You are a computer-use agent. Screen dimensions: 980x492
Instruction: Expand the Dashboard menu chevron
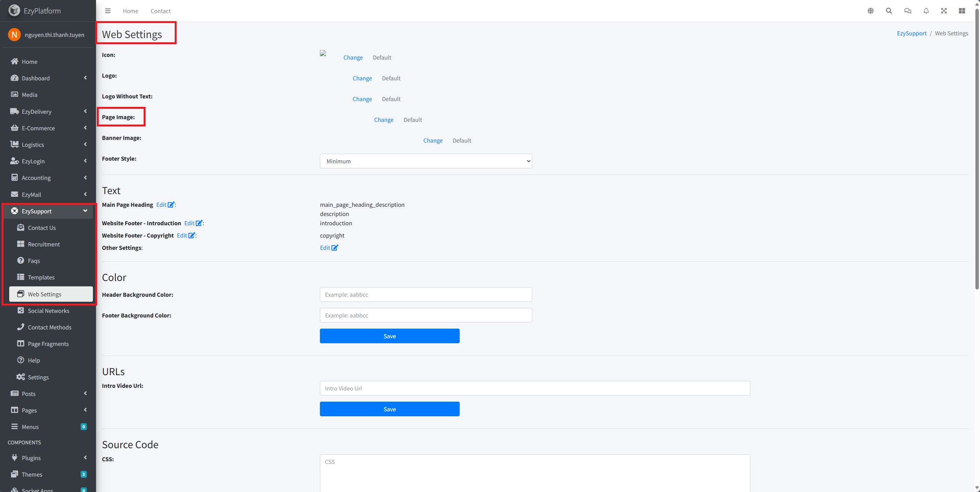(x=85, y=78)
